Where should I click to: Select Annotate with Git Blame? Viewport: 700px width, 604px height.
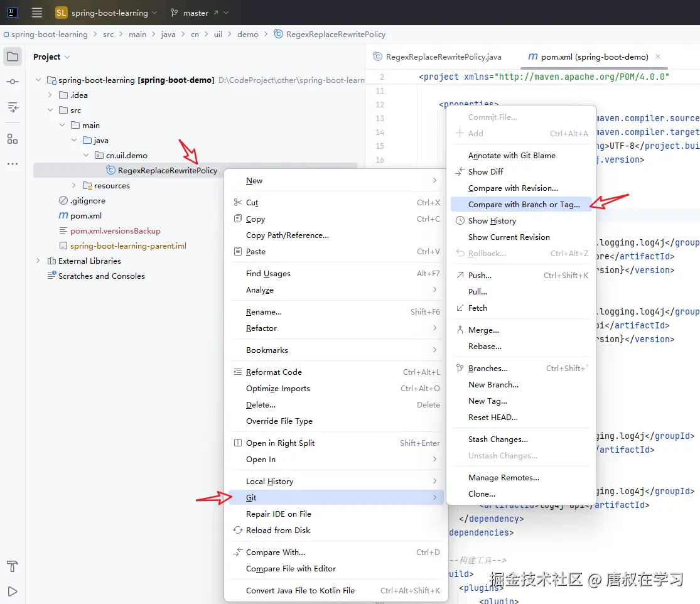click(x=522, y=155)
